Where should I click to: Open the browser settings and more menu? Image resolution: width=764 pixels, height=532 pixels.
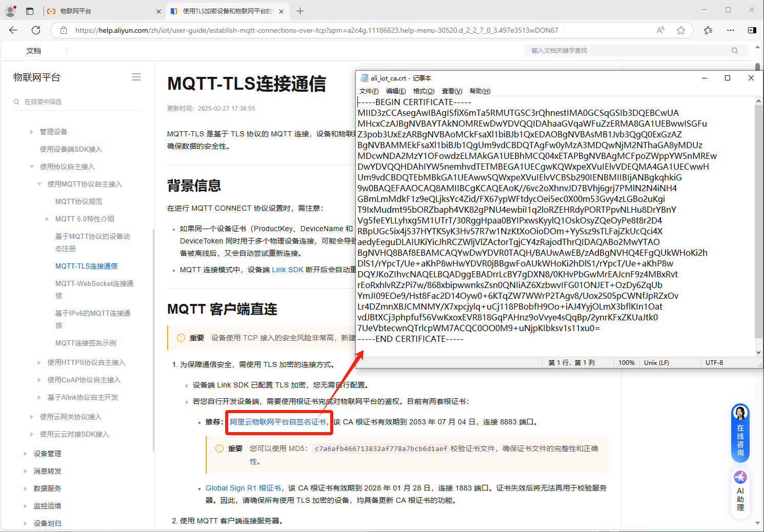[731, 30]
